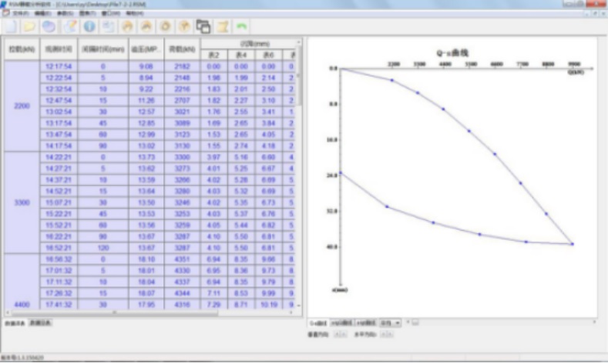Click the green undo arrow icon
Screen dimensions: 608x364
pos(242,27)
